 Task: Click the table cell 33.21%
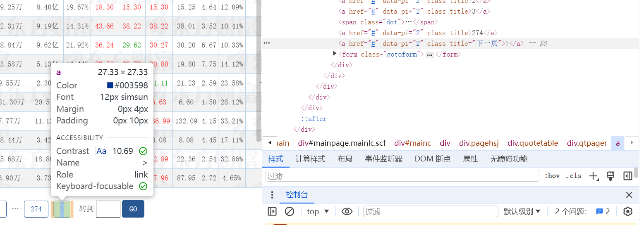click(x=232, y=121)
